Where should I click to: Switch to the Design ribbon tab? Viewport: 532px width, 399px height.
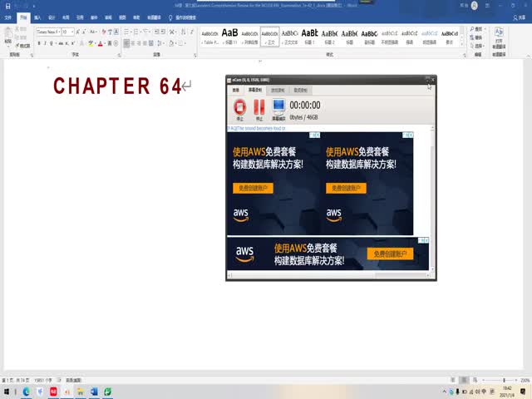click(52, 17)
